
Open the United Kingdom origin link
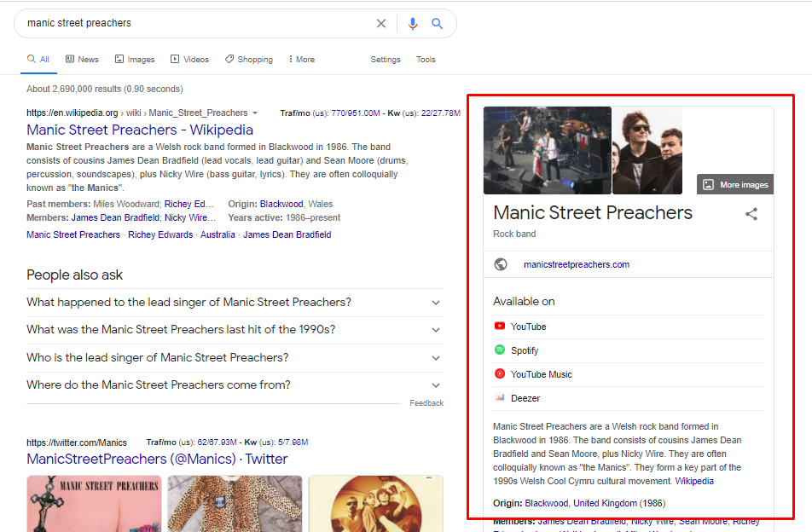click(x=605, y=503)
